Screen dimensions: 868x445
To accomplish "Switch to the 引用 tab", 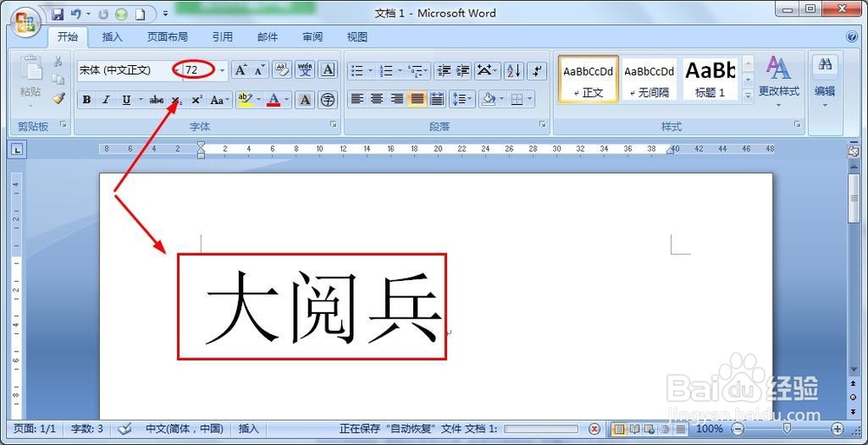I will (x=222, y=37).
